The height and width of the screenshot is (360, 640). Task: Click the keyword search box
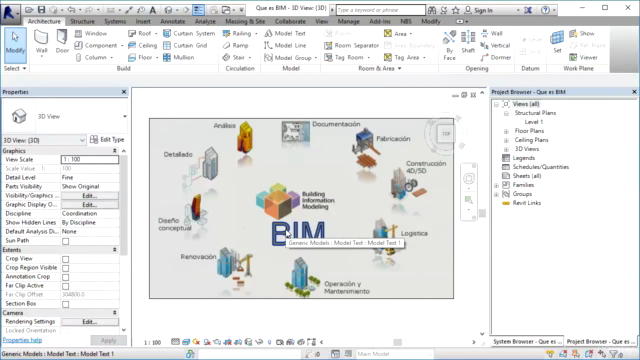[x=380, y=10]
